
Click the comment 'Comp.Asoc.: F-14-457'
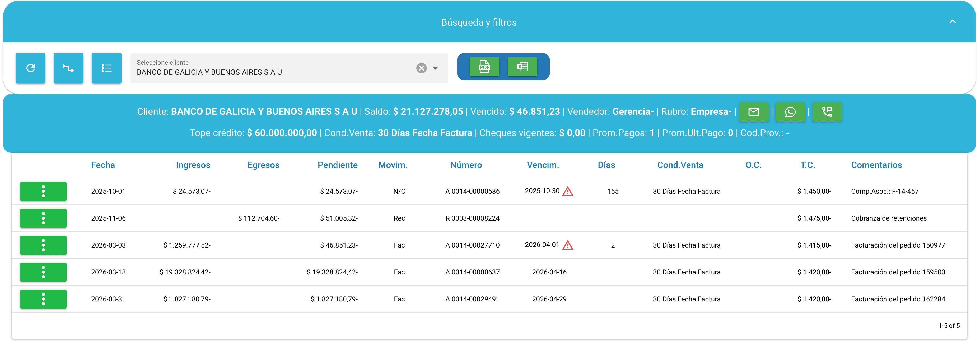point(885,191)
